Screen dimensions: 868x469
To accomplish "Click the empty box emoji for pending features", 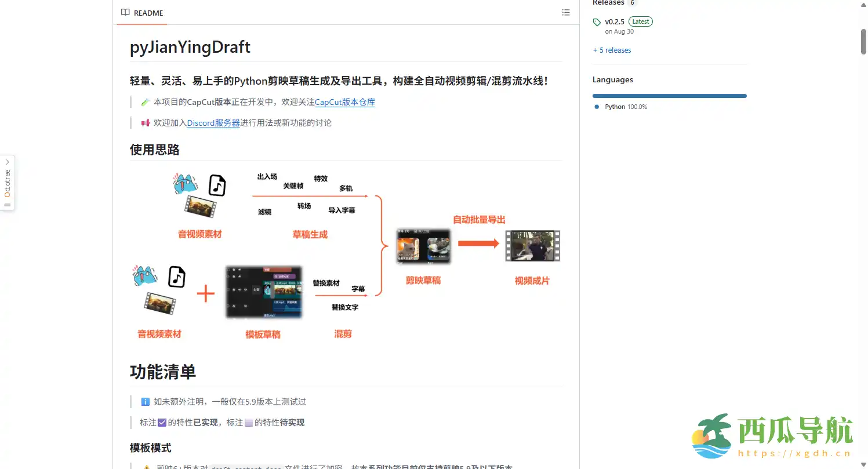I will tap(248, 423).
